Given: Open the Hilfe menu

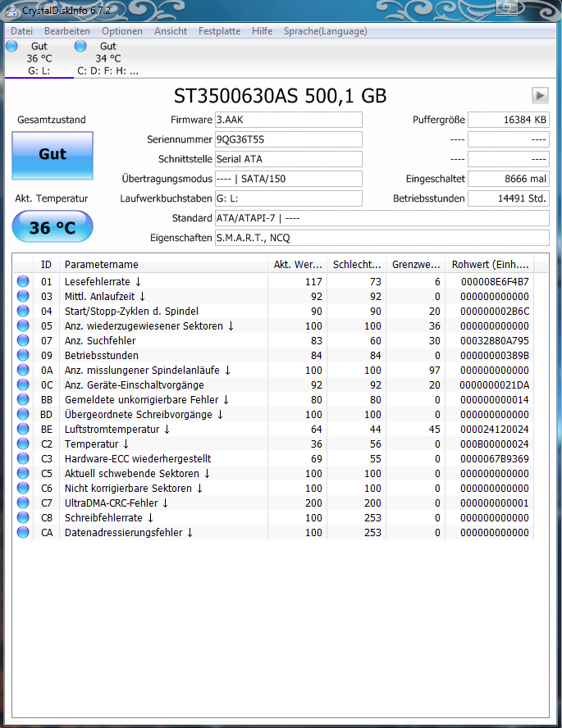Looking at the screenshot, I should 262,31.
